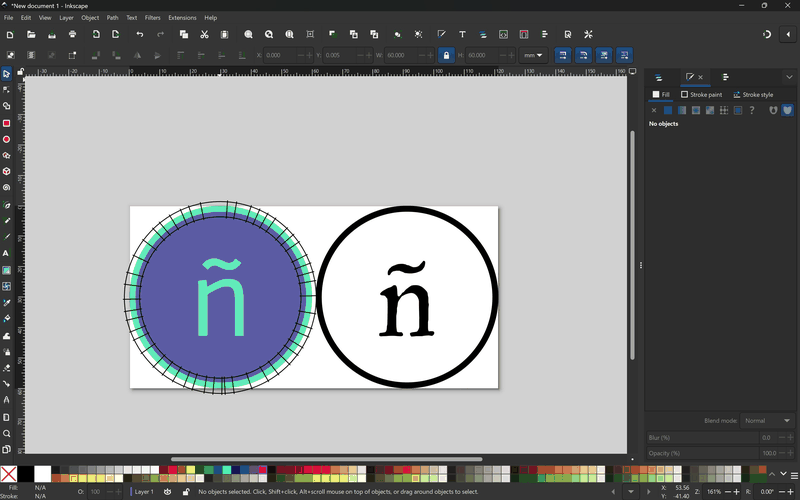Pick white swatch in palette
The image size is (800, 500).
coord(42,474)
